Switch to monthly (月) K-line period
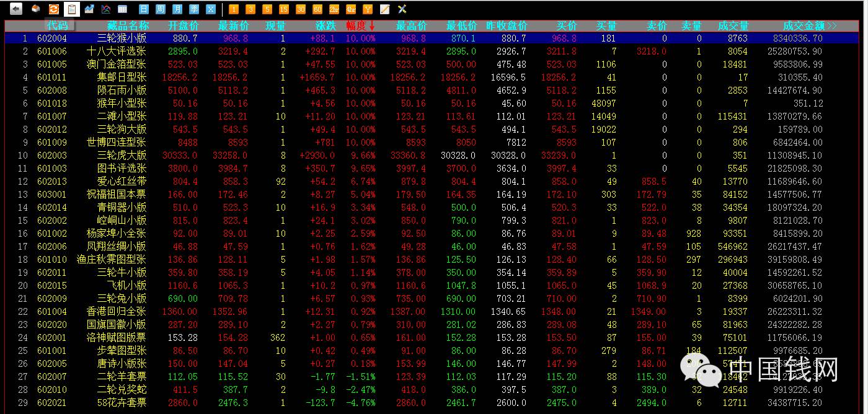This screenshot has height=414, width=868. click(x=177, y=9)
